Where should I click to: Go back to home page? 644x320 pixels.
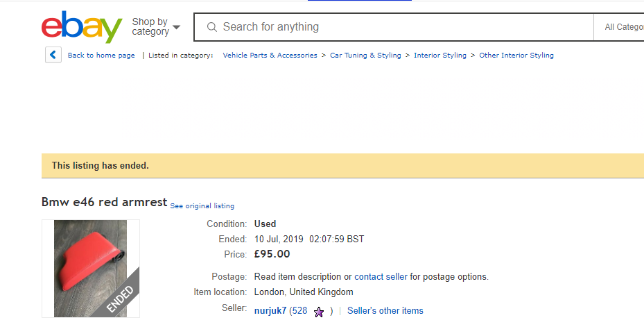coord(101,55)
